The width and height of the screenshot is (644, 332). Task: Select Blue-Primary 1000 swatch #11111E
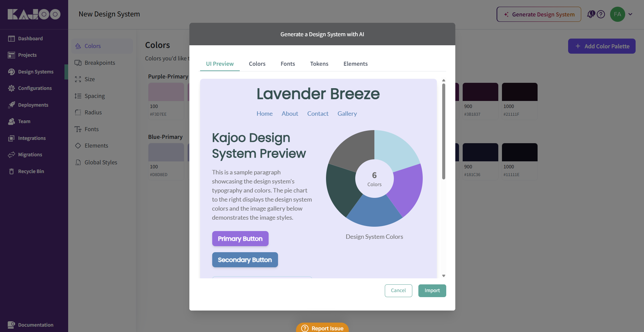pos(520,152)
